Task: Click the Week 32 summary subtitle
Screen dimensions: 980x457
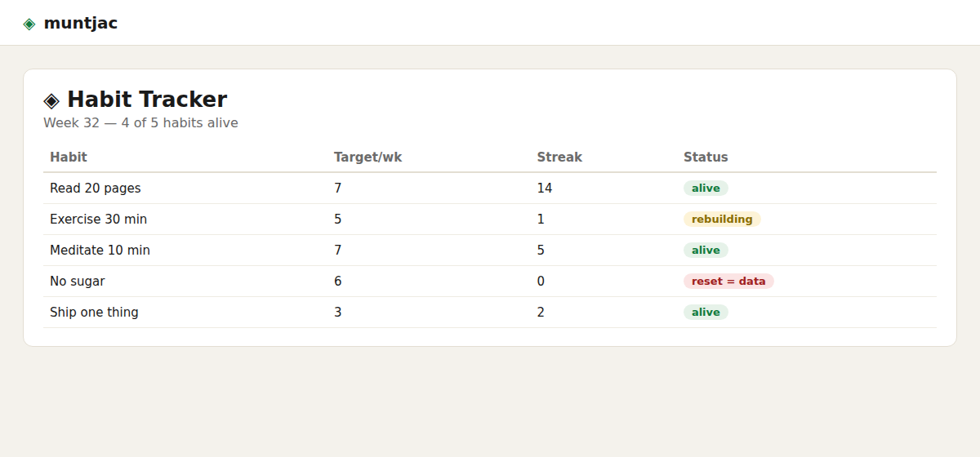Action: coord(140,123)
